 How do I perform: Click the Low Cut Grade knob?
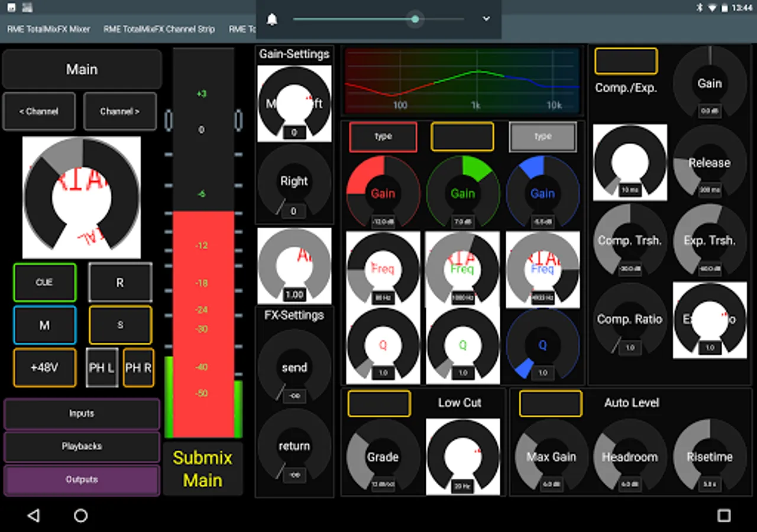coord(383,457)
